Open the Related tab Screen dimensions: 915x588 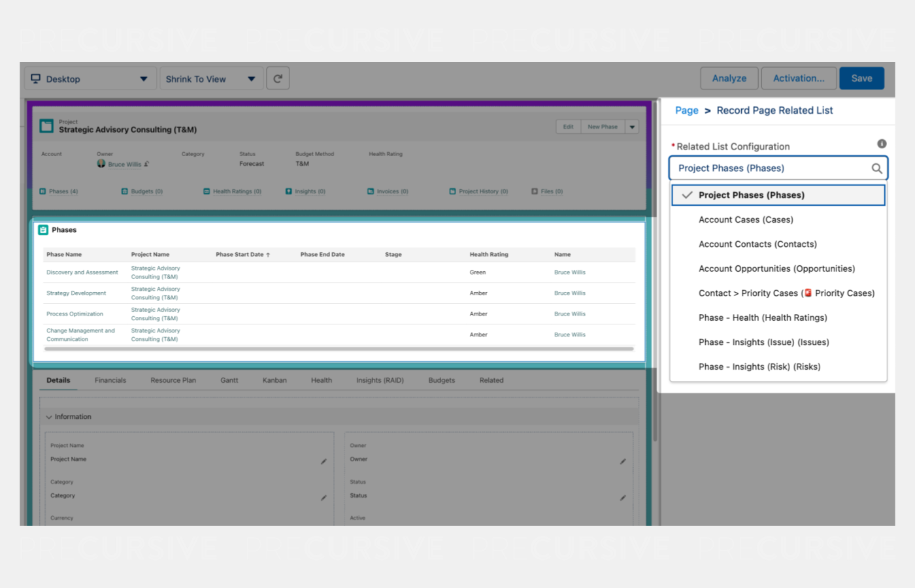click(491, 380)
